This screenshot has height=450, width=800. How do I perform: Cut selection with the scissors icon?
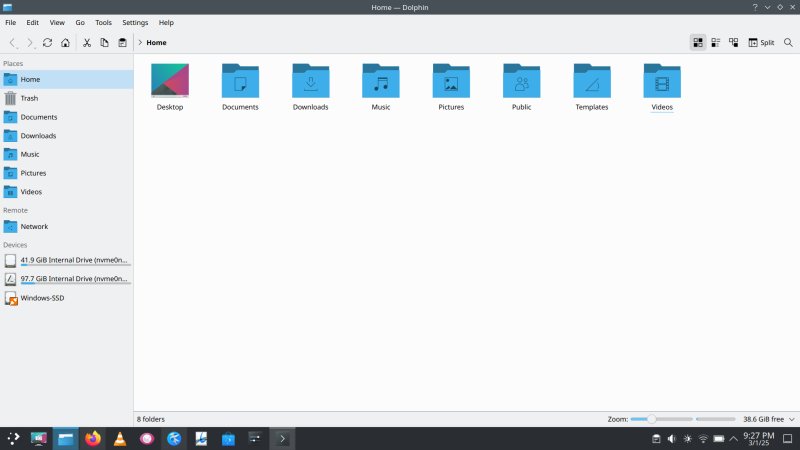[x=87, y=43]
